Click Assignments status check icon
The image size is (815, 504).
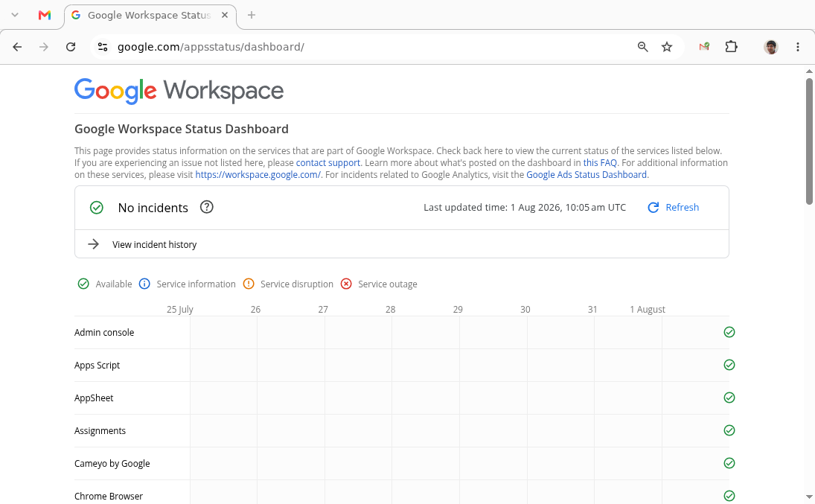[x=729, y=430]
